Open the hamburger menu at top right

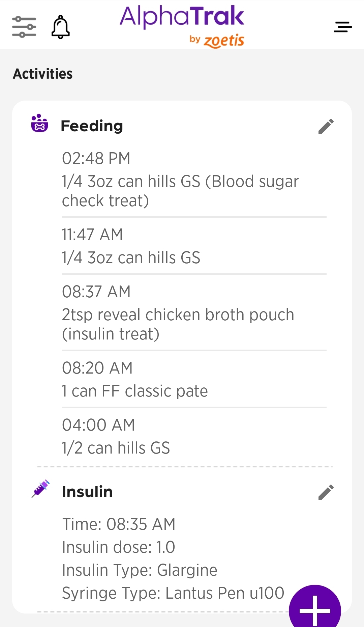(x=342, y=27)
